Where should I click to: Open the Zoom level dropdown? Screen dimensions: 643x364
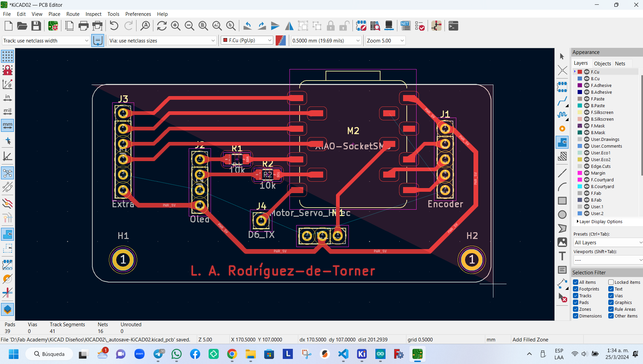point(385,40)
